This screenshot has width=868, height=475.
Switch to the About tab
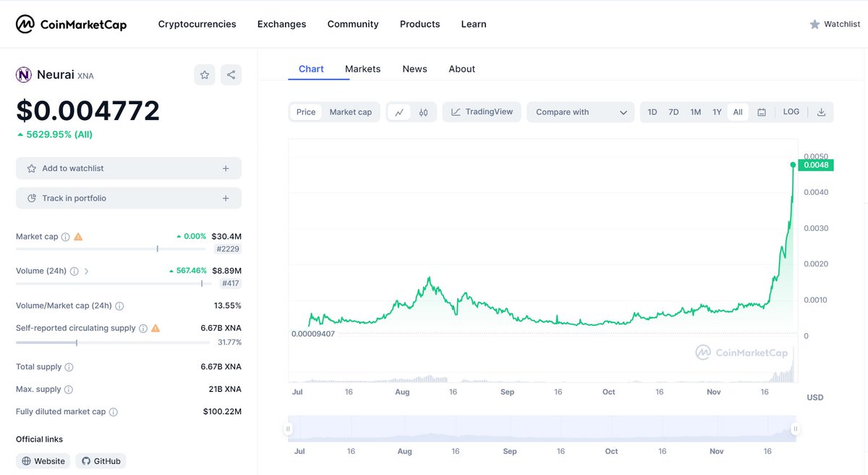click(x=462, y=69)
